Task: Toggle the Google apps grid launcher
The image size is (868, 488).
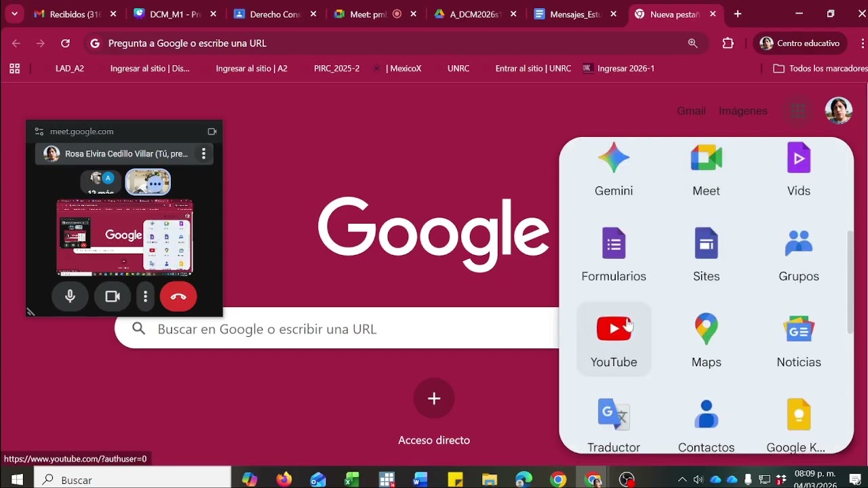Action: coord(798,110)
